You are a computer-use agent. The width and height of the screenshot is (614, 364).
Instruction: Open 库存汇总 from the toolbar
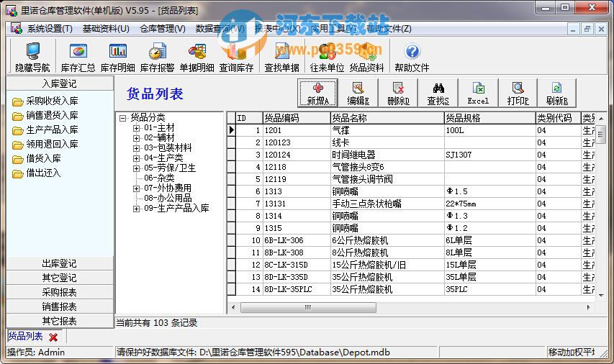click(x=78, y=57)
